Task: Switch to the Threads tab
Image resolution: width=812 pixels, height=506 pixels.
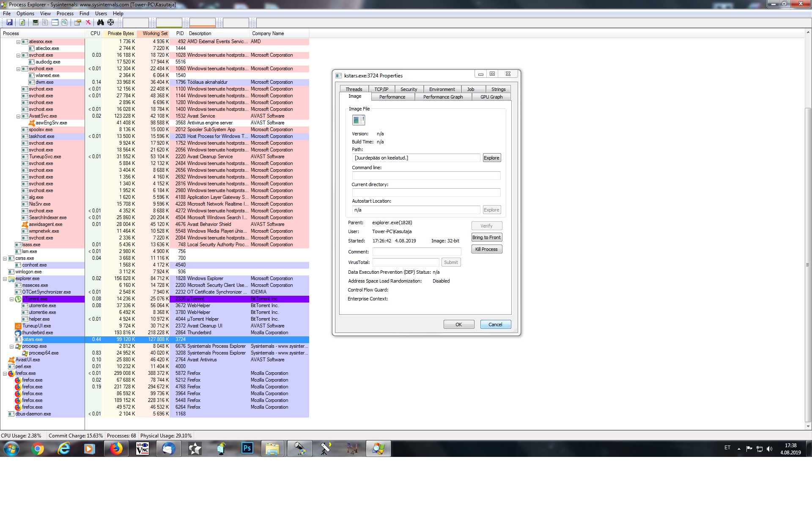Action: pos(354,89)
